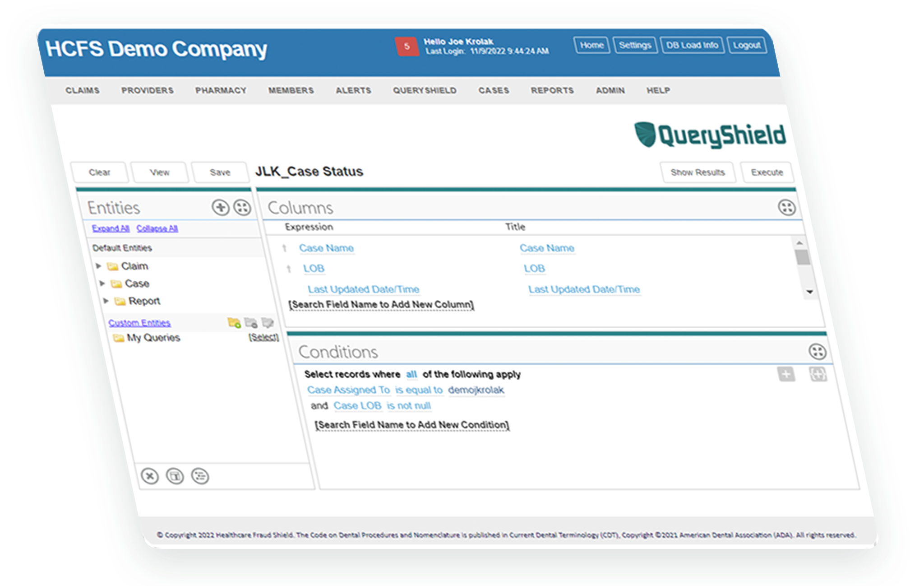This screenshot has height=586, width=924.
Task: Move Case Name column up arrow
Action: 284,248
